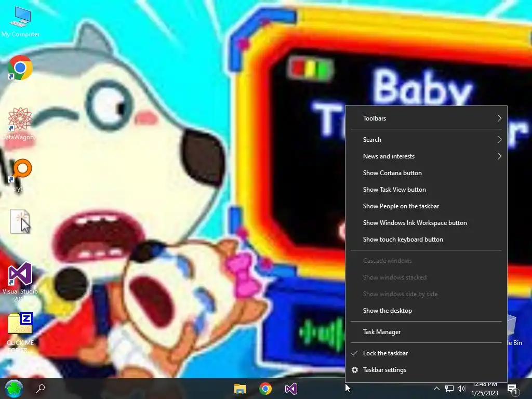Toggle Show Windows Ink Workspace button
The height and width of the screenshot is (399, 532).
(x=426, y=223)
